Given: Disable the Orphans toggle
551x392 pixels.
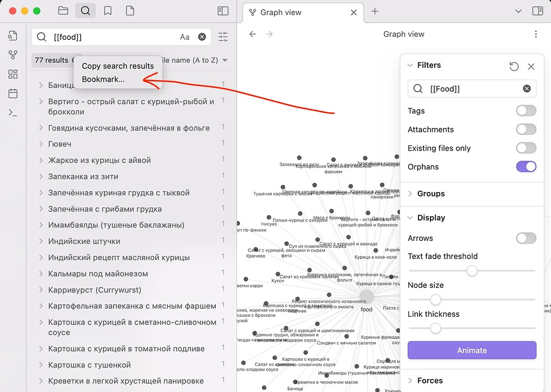Looking at the screenshot, I should coord(526,167).
